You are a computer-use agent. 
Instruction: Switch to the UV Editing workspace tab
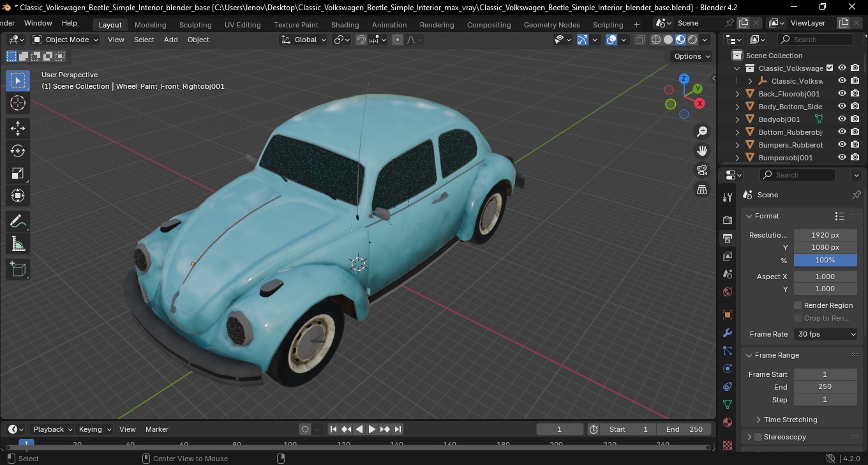point(243,25)
